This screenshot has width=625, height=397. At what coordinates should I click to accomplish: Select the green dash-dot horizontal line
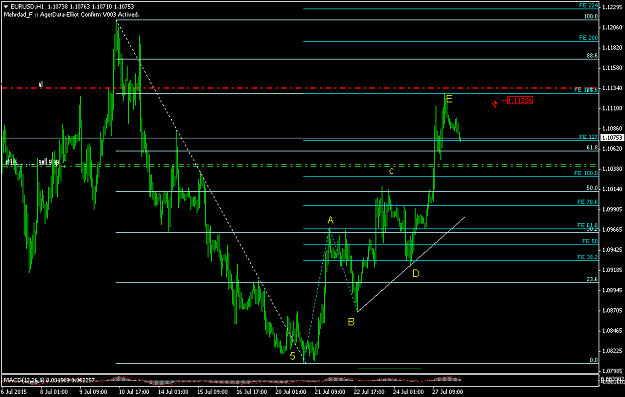tap(299, 165)
